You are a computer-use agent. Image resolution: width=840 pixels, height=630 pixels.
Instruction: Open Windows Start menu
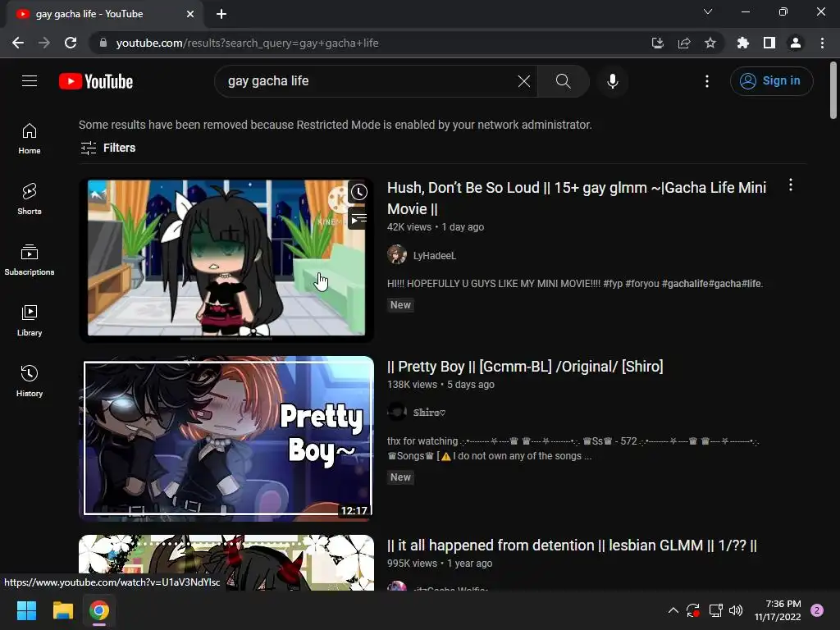click(x=26, y=610)
